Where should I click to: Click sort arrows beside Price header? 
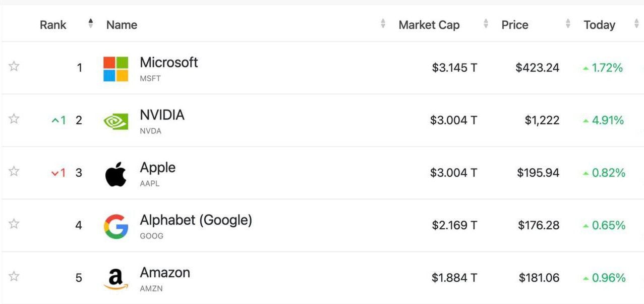pos(568,24)
